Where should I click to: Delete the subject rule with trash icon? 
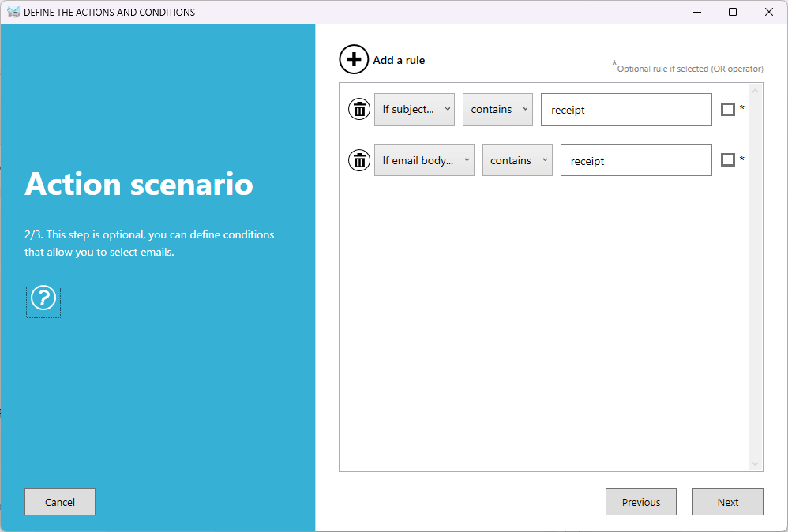359,109
